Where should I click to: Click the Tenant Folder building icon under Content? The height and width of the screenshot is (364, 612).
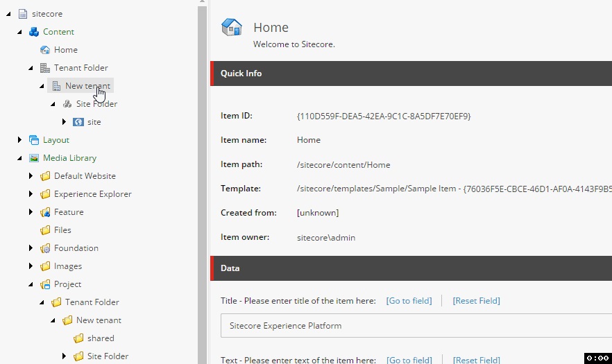(x=45, y=68)
